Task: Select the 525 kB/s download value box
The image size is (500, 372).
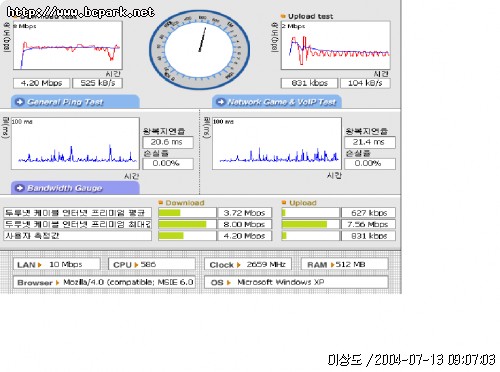Action: [x=98, y=83]
